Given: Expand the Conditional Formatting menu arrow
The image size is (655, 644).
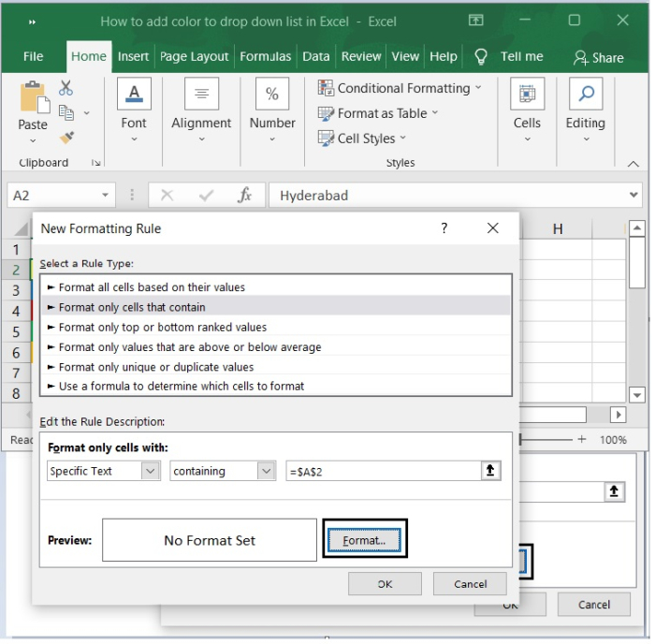Looking at the screenshot, I should [x=478, y=88].
